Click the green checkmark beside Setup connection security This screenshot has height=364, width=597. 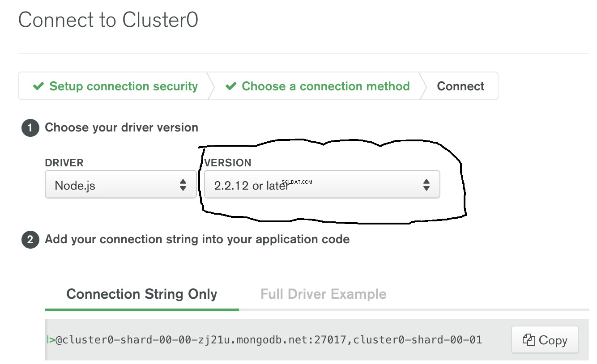38,86
